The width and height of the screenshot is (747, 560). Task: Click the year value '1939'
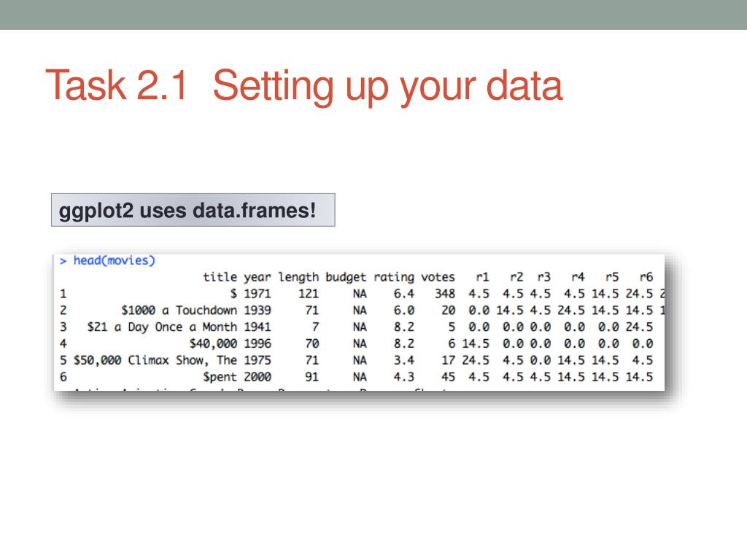tap(258, 311)
